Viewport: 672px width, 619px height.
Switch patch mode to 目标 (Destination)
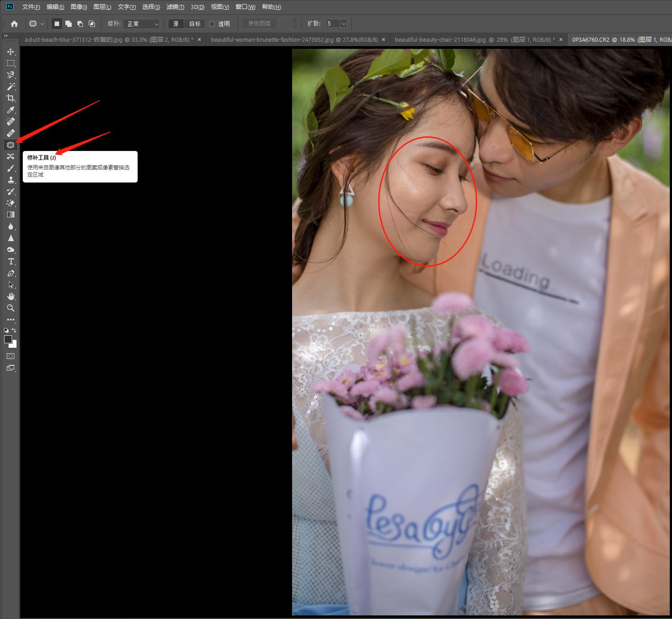coord(195,24)
